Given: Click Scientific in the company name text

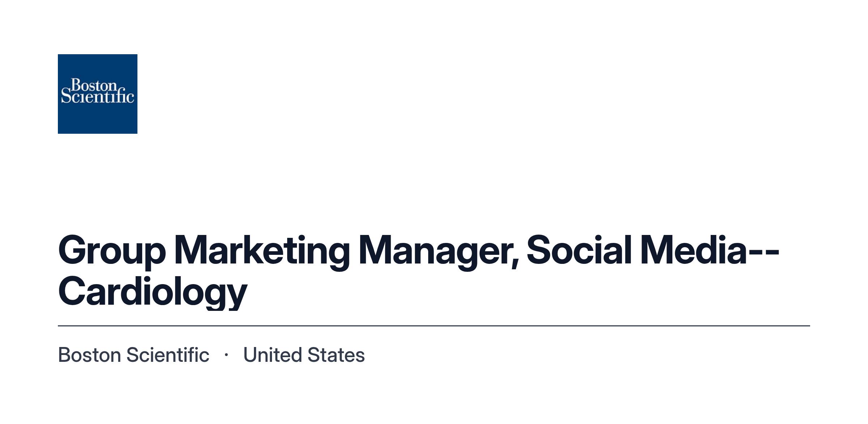Looking at the screenshot, I should (168, 355).
